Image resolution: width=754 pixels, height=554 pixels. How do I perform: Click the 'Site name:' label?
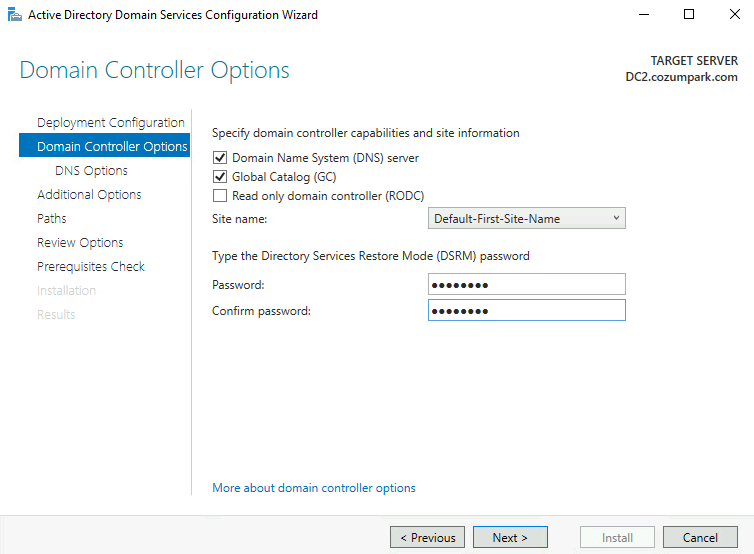[239, 219]
